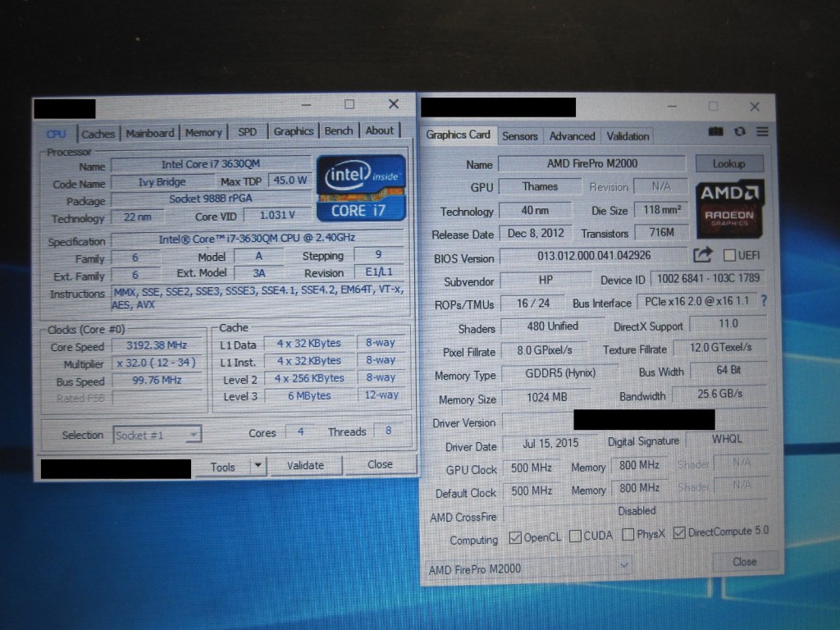
Task: Click the BIOS export share icon
Action: coord(702,255)
